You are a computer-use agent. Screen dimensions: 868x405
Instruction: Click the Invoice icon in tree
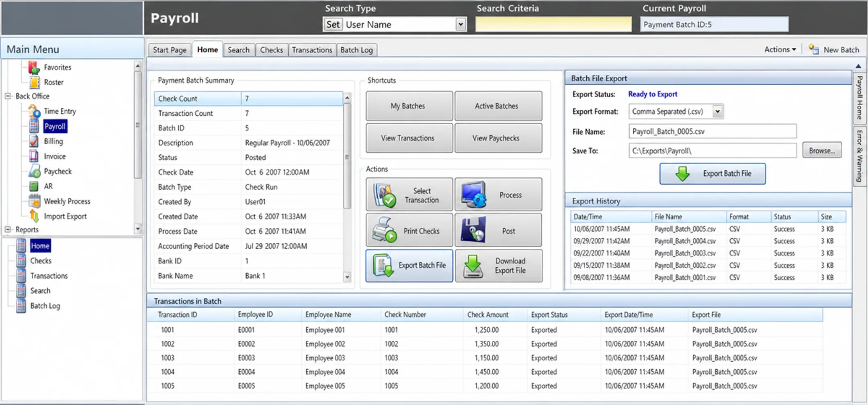click(x=34, y=156)
